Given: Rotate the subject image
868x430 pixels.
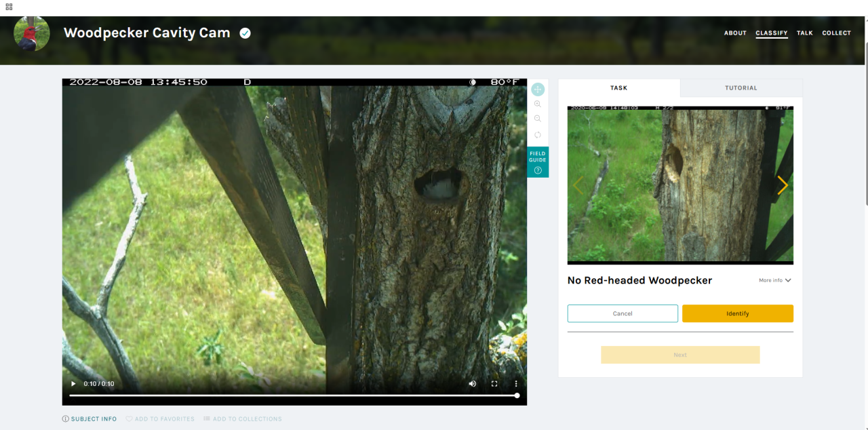Looking at the screenshot, I should [x=538, y=135].
